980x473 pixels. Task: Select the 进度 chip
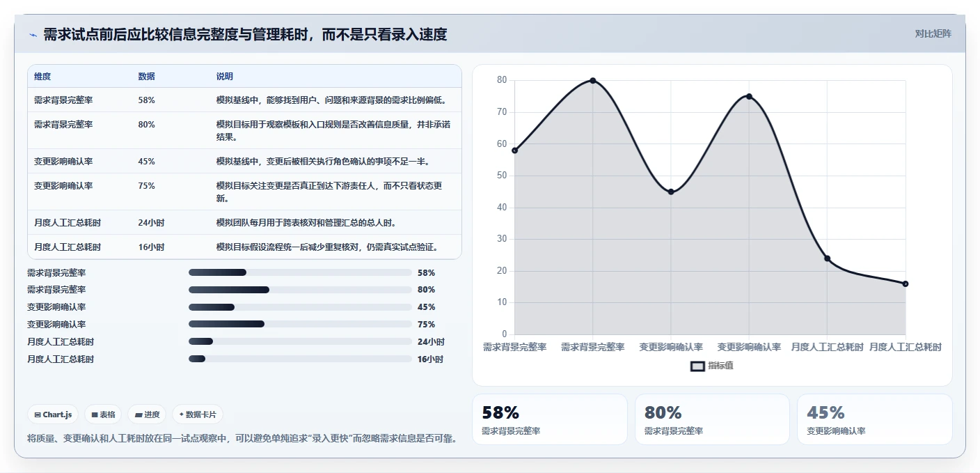click(x=148, y=414)
